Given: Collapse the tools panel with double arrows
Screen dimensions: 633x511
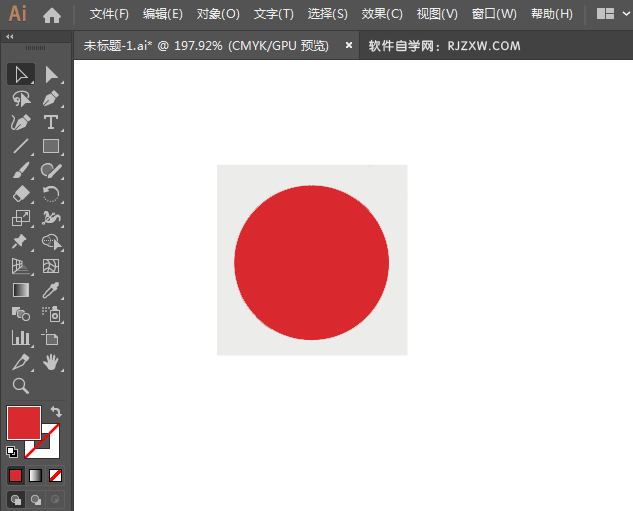Looking at the screenshot, I should 10,36.
